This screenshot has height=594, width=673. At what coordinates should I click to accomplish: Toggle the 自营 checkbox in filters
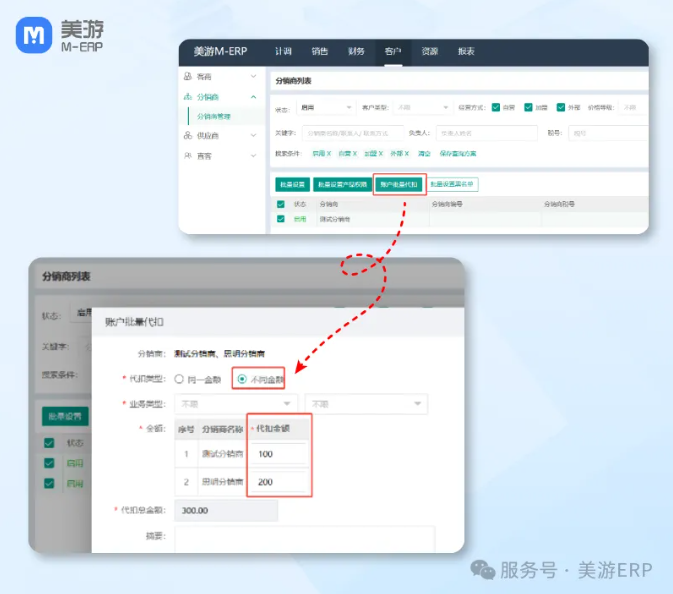point(496,107)
